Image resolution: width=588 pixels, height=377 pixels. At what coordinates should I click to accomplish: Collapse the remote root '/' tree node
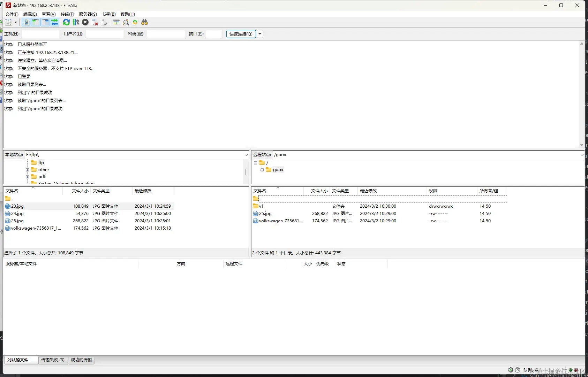[255, 163]
